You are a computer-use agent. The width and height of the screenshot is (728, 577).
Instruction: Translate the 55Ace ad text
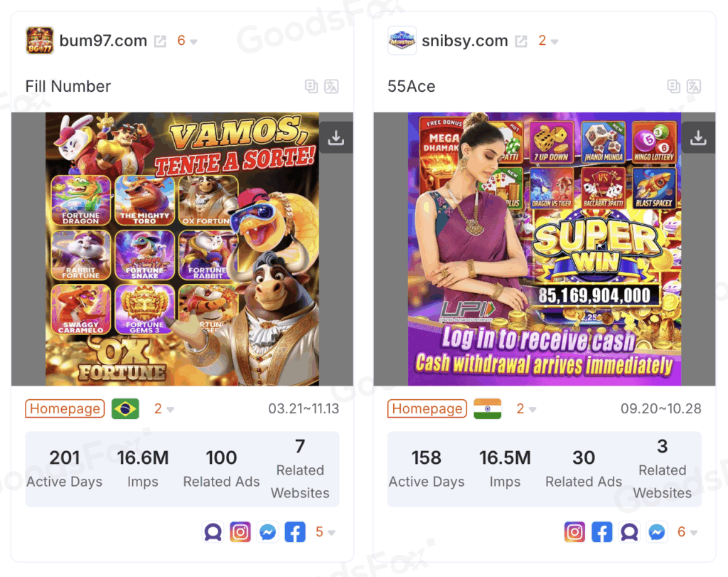694,86
